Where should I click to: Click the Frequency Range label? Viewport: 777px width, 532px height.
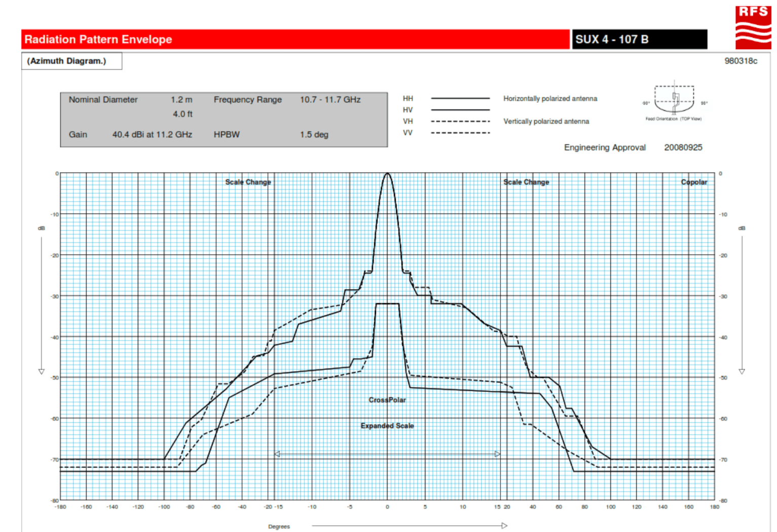tap(248, 100)
